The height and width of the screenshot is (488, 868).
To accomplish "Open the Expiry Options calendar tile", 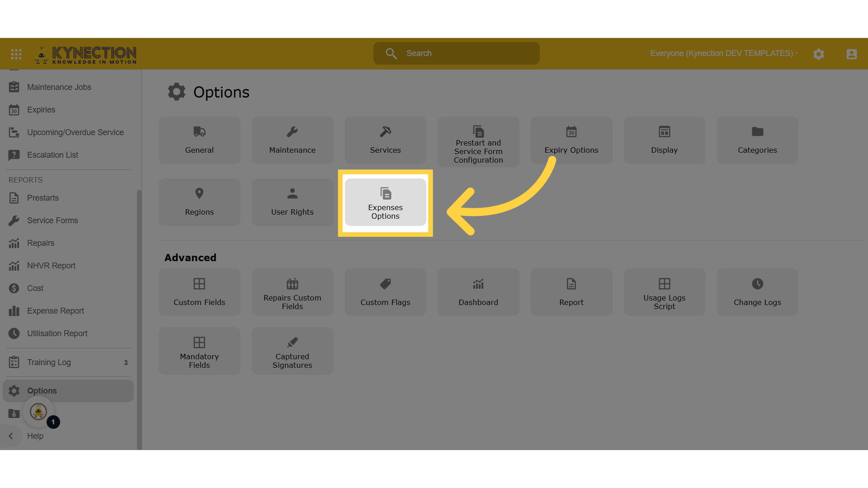I will point(571,141).
